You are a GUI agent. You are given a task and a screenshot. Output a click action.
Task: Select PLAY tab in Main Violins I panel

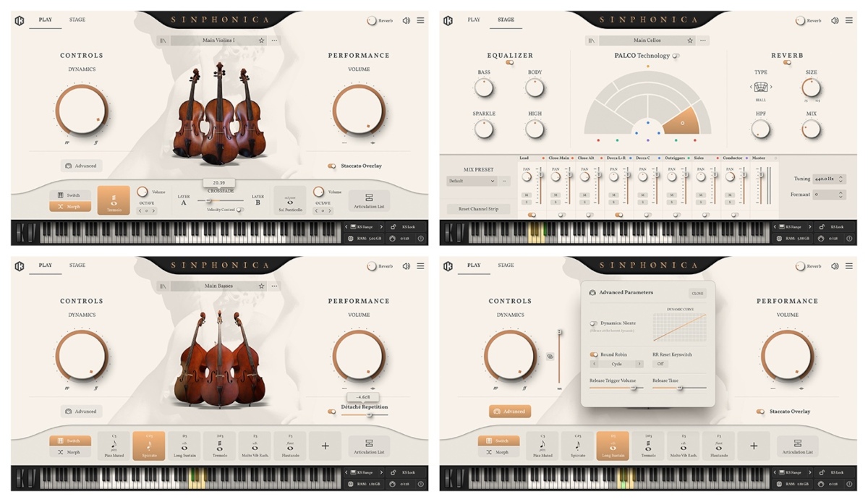coord(46,20)
